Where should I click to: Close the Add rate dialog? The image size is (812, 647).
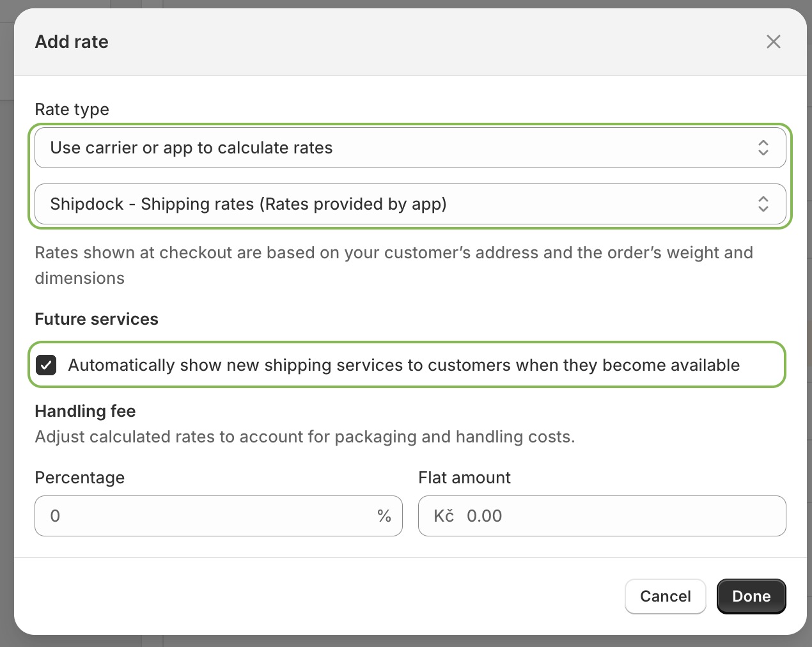point(773,42)
